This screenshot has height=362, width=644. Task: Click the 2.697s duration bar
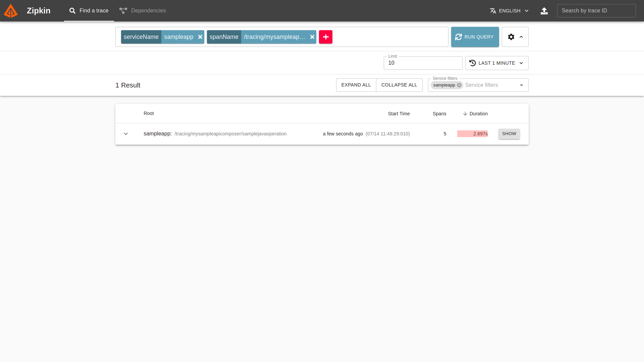pyautogui.click(x=472, y=134)
